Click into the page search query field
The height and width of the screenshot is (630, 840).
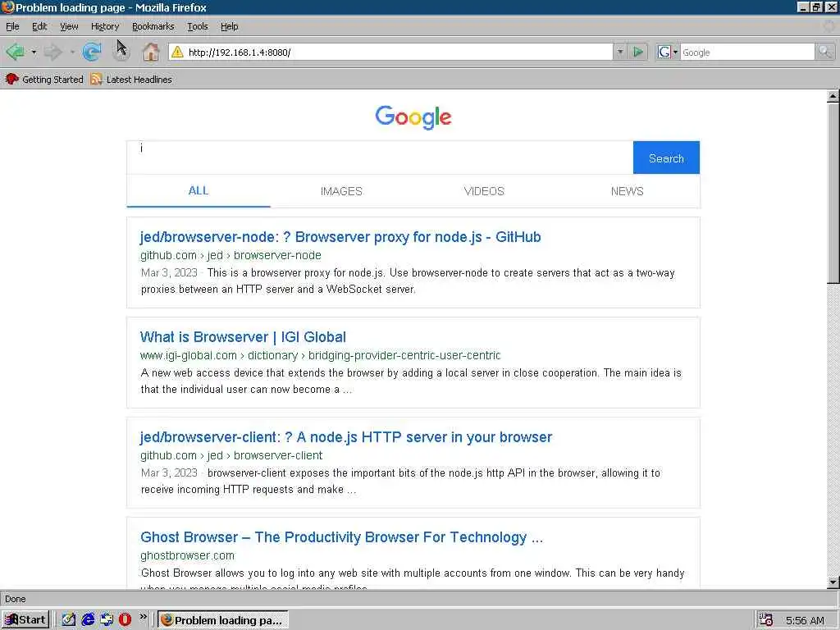(380, 157)
